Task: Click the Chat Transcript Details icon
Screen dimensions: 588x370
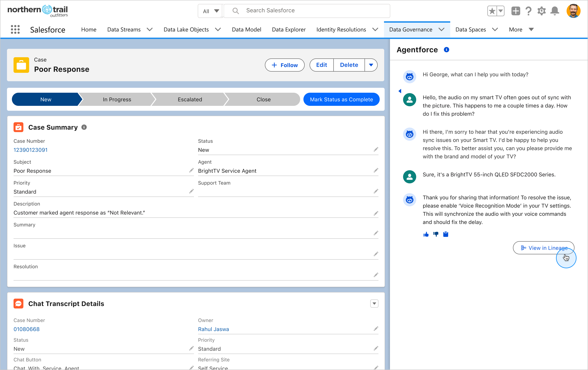Action: (x=18, y=304)
